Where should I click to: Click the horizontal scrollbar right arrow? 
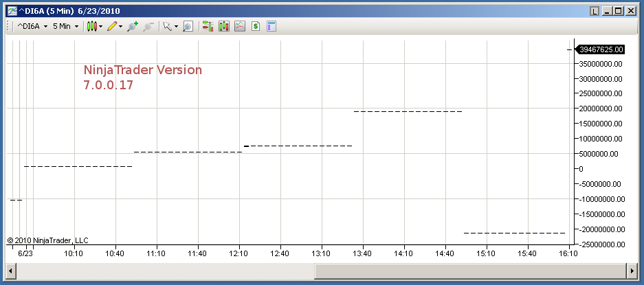click(x=632, y=271)
